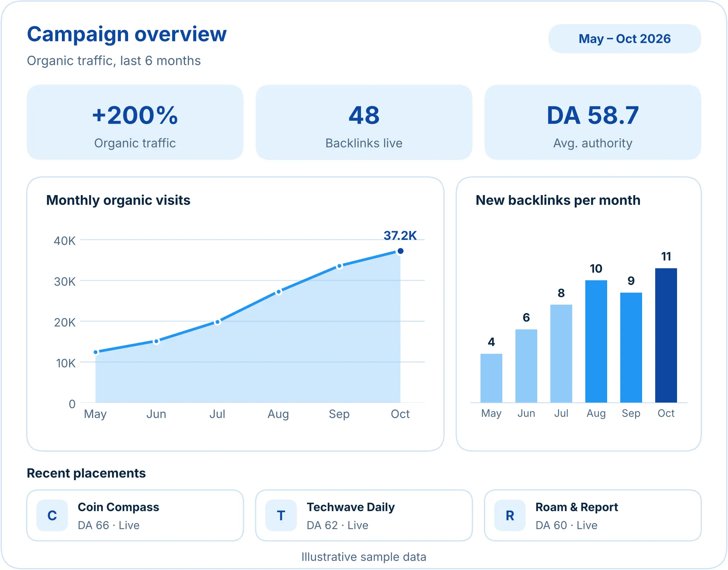728x570 pixels.
Task: Click the New backlinks per month heading
Action: click(558, 200)
